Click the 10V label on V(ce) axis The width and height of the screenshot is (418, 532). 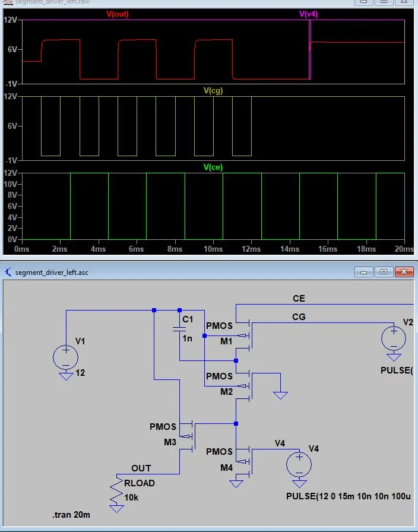10,184
